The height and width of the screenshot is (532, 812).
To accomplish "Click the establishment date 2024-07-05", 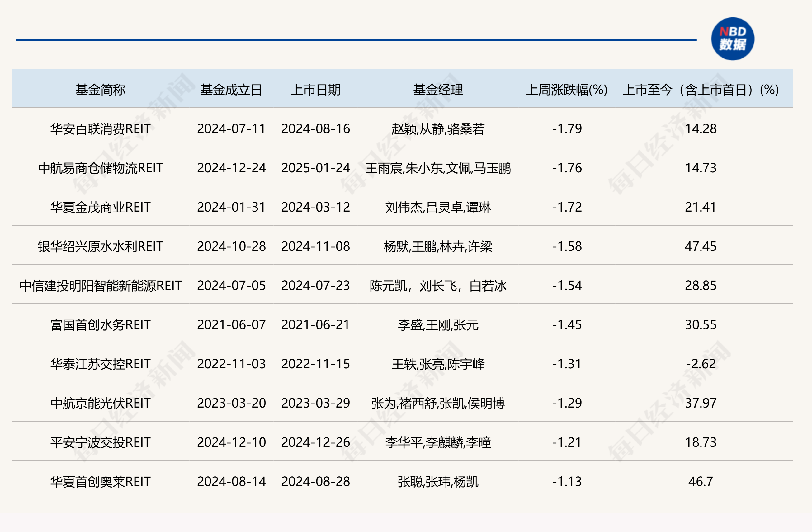I will (x=231, y=286).
